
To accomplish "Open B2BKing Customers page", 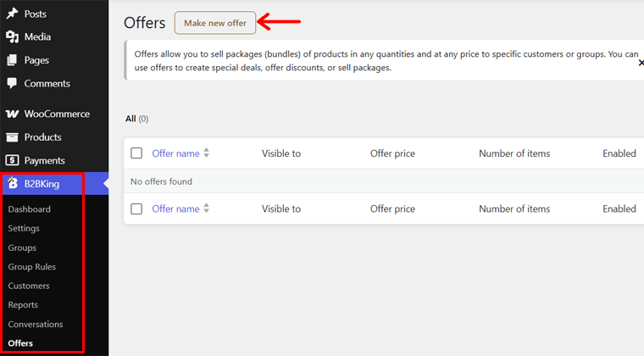I will (x=29, y=286).
